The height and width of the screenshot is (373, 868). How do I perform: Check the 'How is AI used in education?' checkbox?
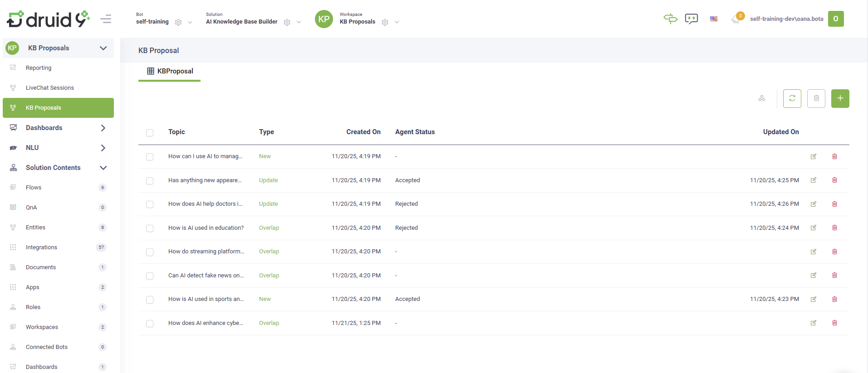(150, 228)
